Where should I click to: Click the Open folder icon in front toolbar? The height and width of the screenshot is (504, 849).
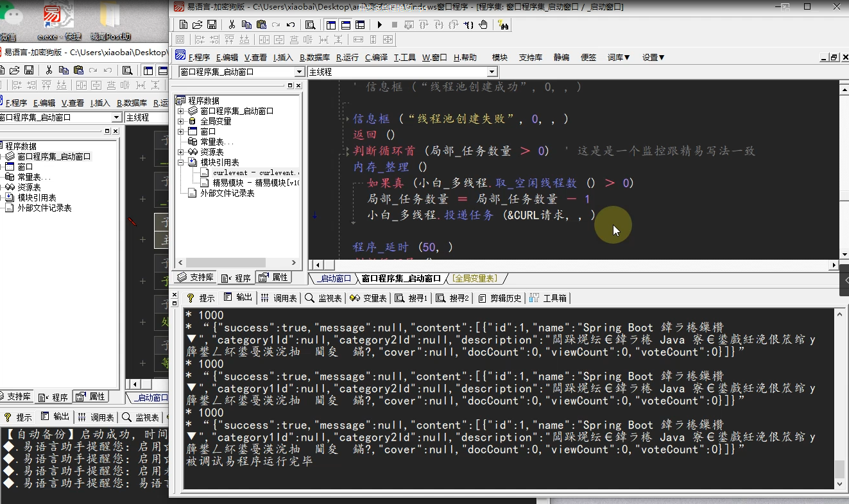pos(197,25)
